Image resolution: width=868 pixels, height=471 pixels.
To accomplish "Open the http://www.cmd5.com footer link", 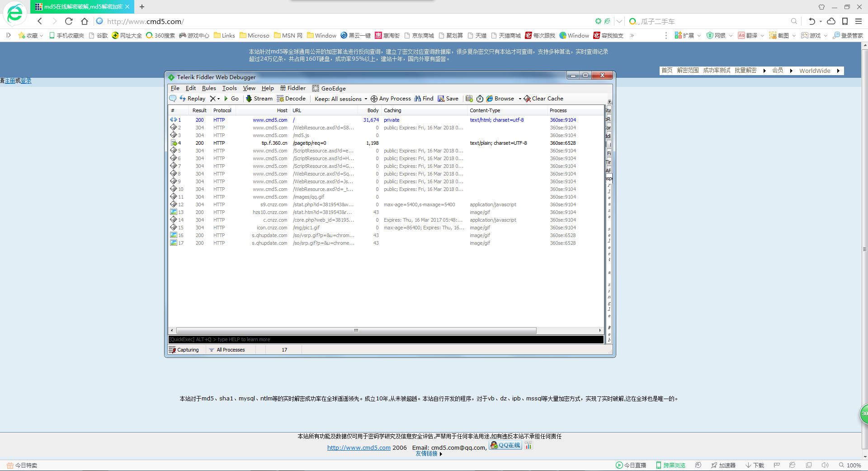I will click(x=359, y=447).
